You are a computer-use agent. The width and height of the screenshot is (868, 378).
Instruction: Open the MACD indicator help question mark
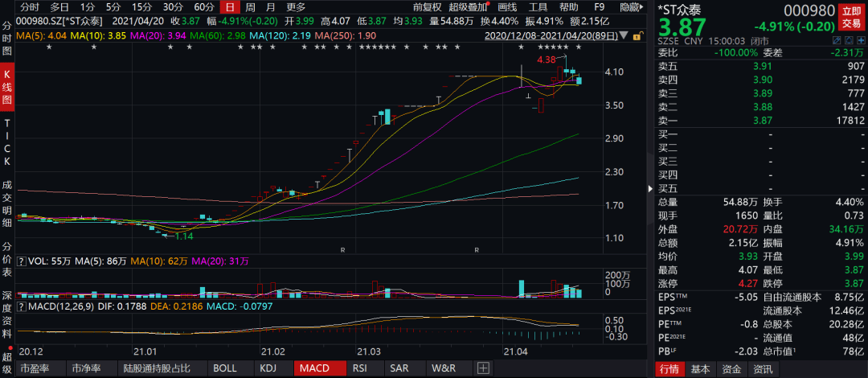click(x=21, y=306)
